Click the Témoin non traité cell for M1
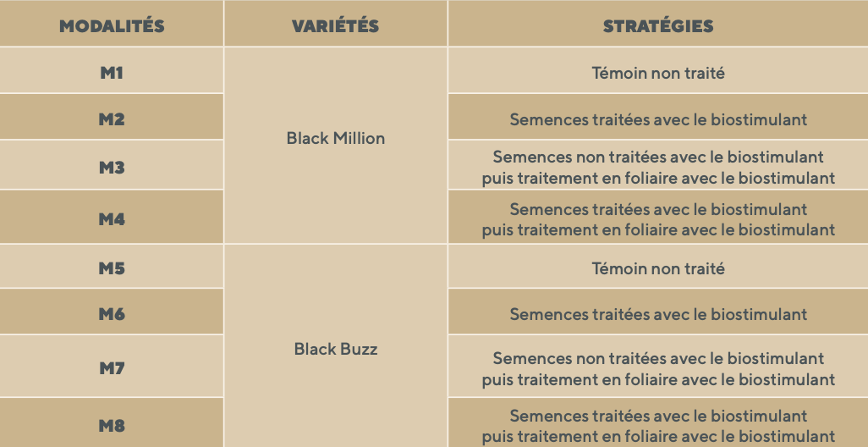868x447 pixels. 657,73
